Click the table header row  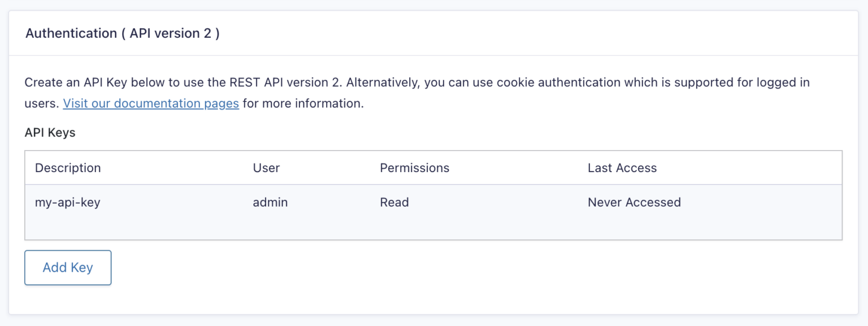(x=434, y=168)
